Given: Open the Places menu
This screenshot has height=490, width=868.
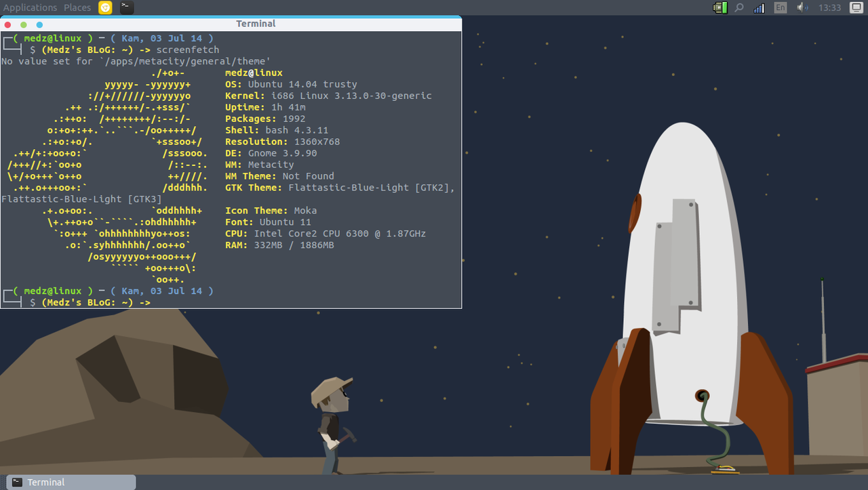Looking at the screenshot, I should click(x=77, y=7).
